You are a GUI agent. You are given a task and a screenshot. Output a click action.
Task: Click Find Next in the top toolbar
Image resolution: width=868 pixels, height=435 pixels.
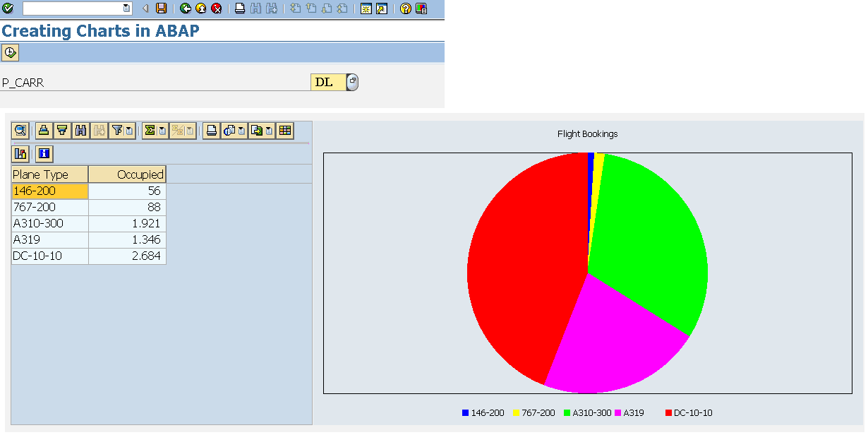(271, 8)
